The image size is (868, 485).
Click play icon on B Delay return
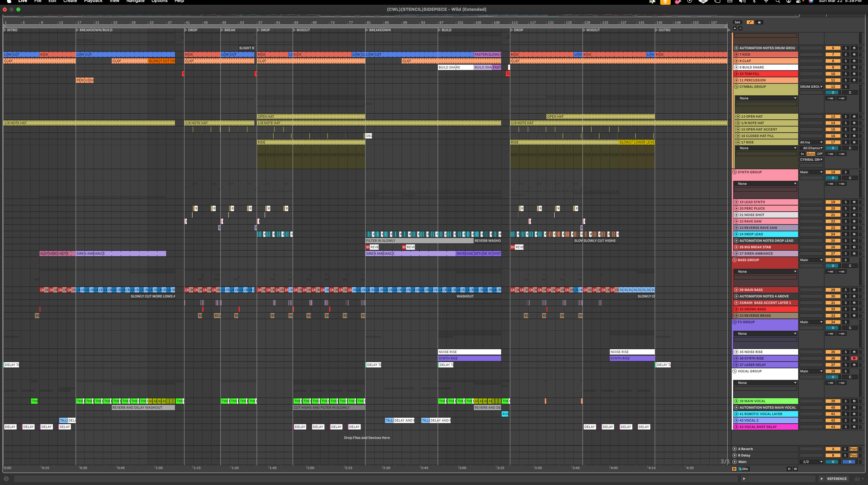(x=735, y=455)
